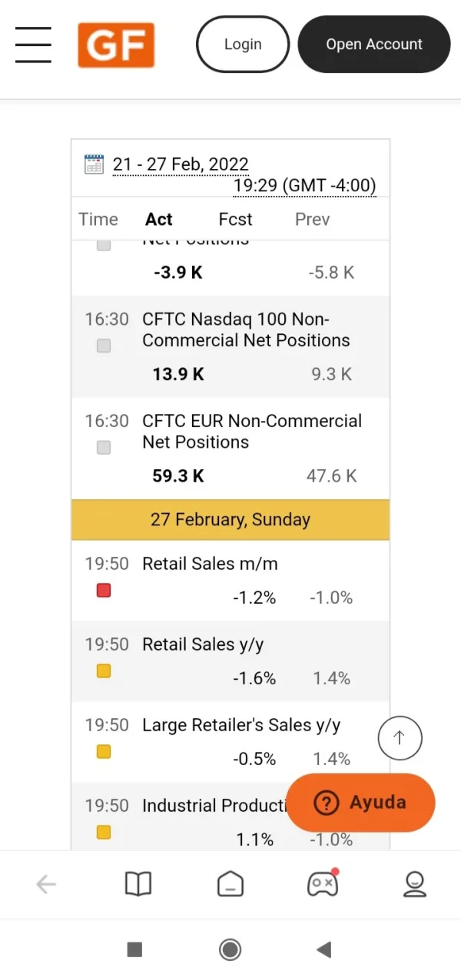
Task: Open the Ayuda help button
Action: pyautogui.click(x=360, y=803)
